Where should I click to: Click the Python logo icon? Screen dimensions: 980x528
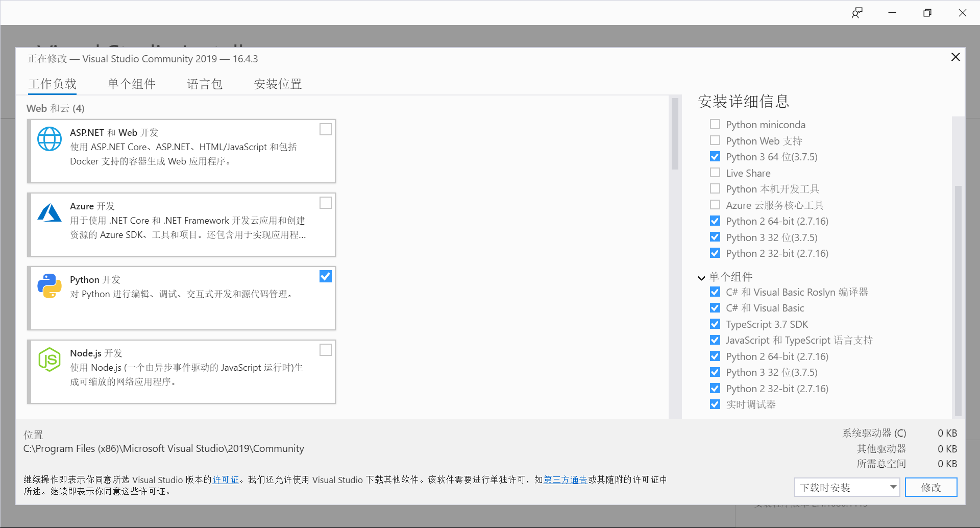tap(50, 286)
